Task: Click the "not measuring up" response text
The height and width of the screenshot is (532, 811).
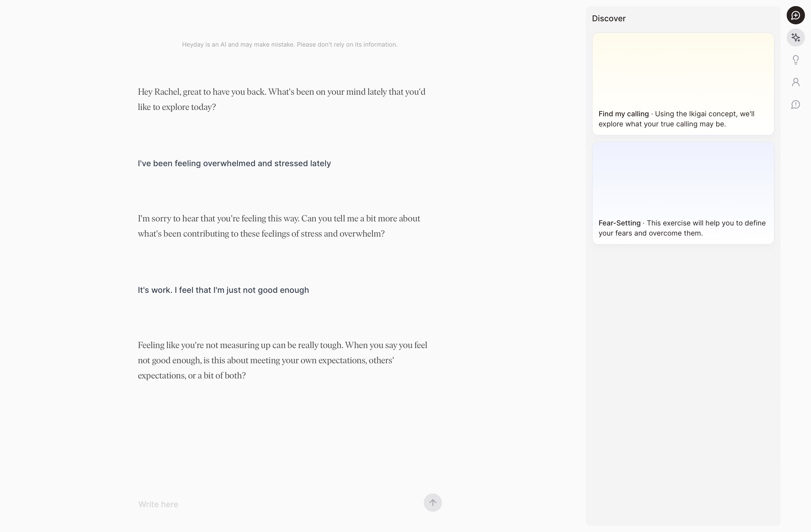Action: click(282, 360)
